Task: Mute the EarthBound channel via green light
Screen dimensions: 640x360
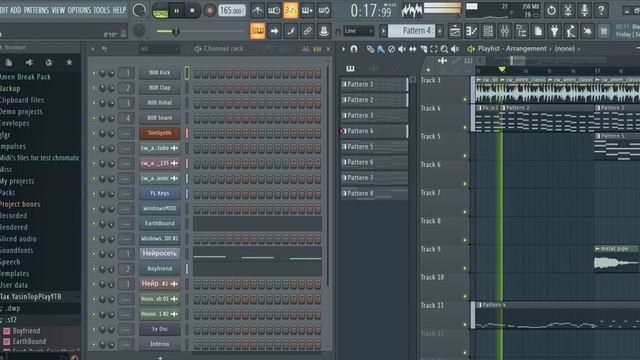Action: click(x=93, y=224)
